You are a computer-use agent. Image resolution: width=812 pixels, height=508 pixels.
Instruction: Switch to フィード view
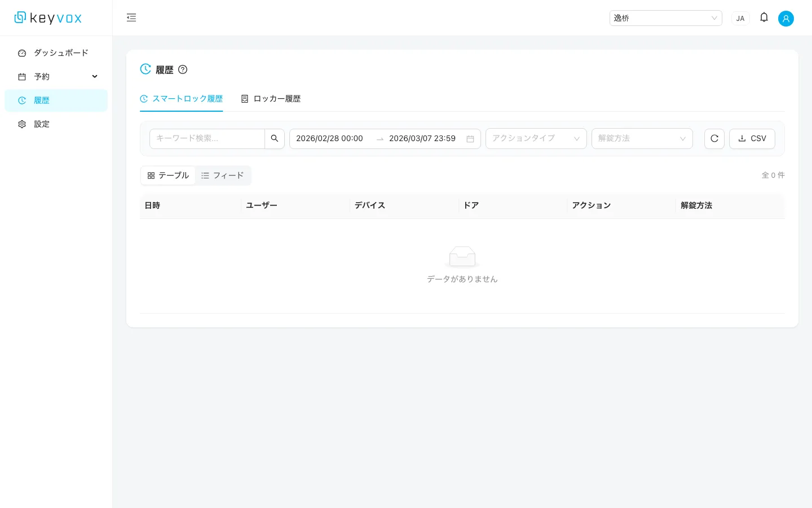(x=222, y=176)
